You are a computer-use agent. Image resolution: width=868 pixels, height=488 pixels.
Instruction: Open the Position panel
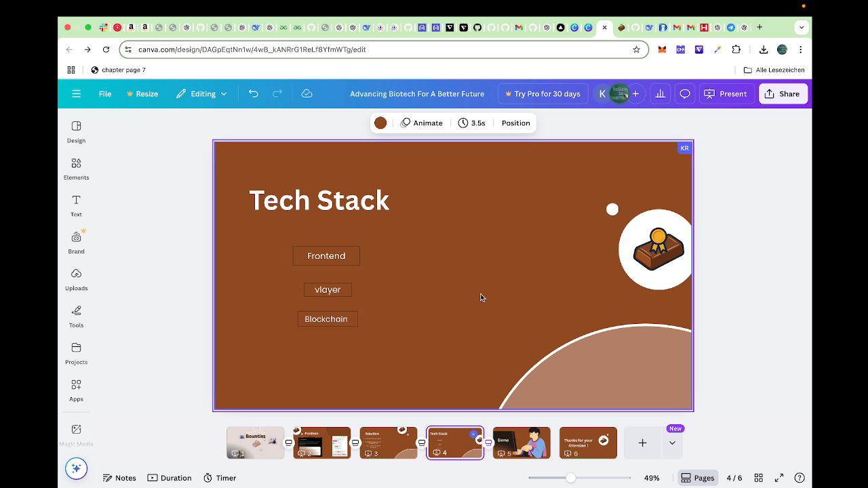[515, 123]
